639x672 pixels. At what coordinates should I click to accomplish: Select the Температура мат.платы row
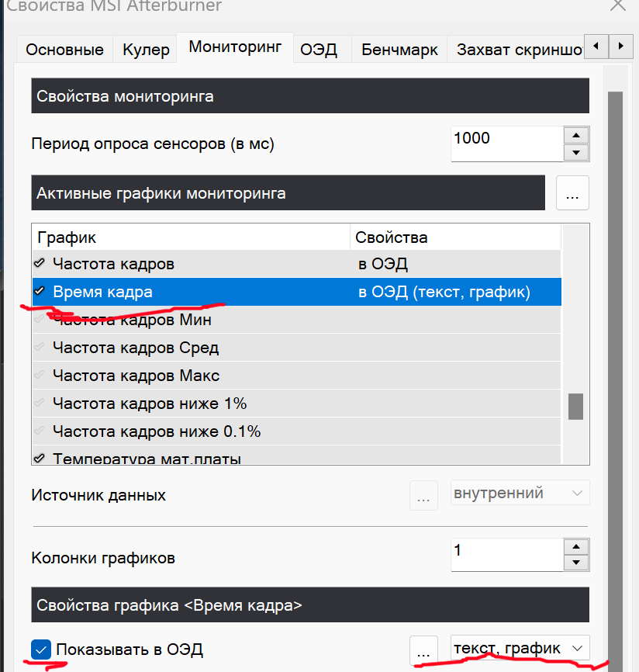click(297, 456)
